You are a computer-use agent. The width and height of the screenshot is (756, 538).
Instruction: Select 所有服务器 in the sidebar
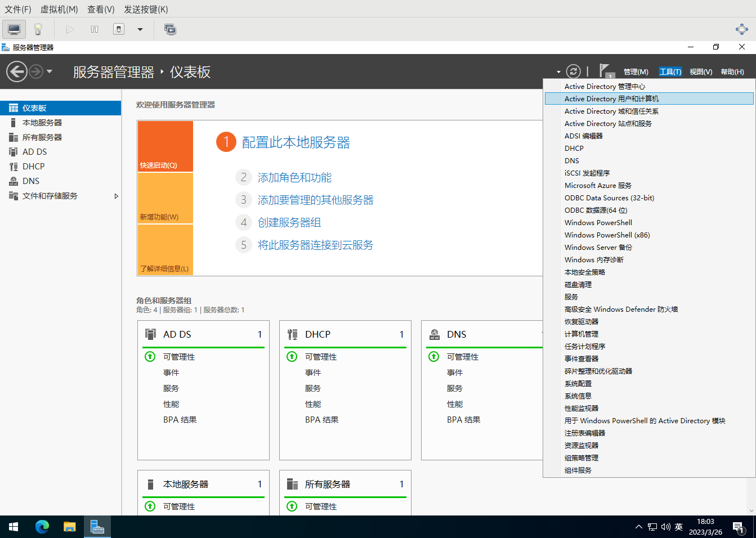point(60,137)
